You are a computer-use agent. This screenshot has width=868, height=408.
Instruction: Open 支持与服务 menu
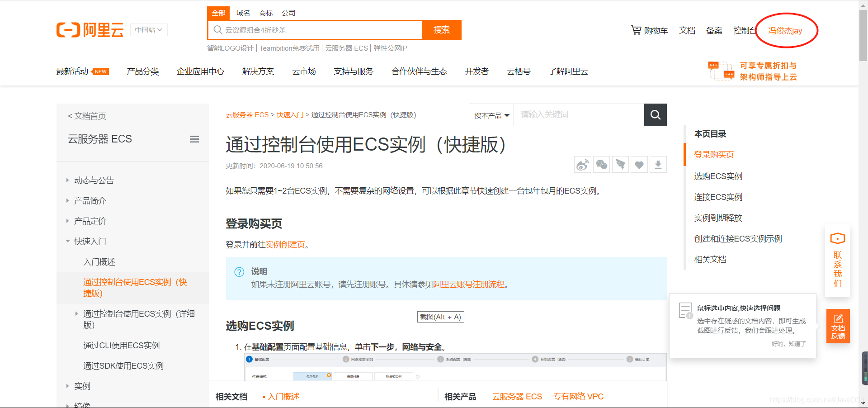click(354, 71)
